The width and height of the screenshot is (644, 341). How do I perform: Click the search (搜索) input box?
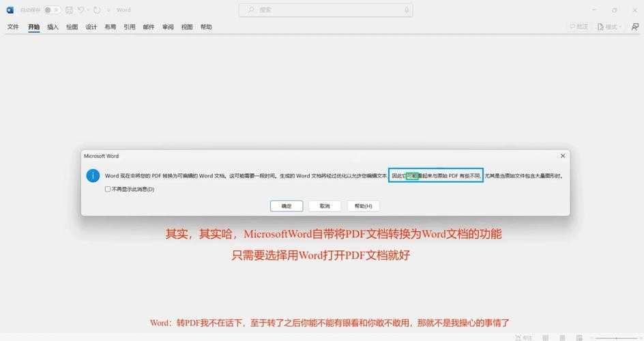click(327, 10)
